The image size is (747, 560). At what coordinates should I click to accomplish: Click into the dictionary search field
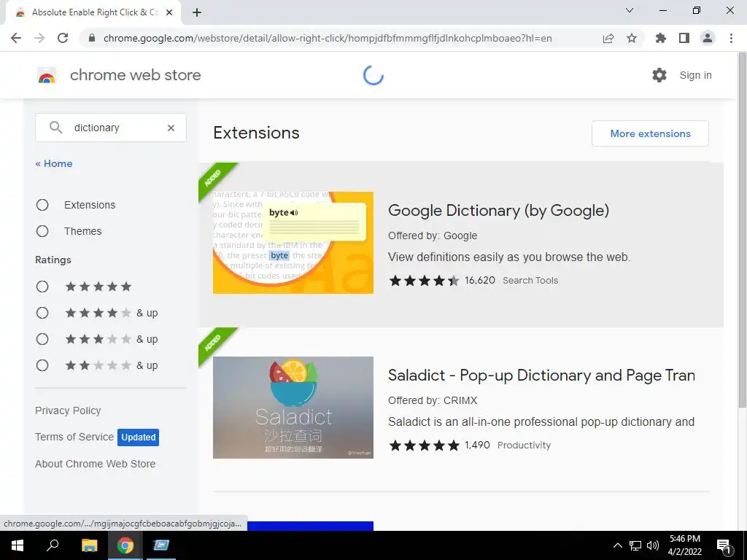111,128
